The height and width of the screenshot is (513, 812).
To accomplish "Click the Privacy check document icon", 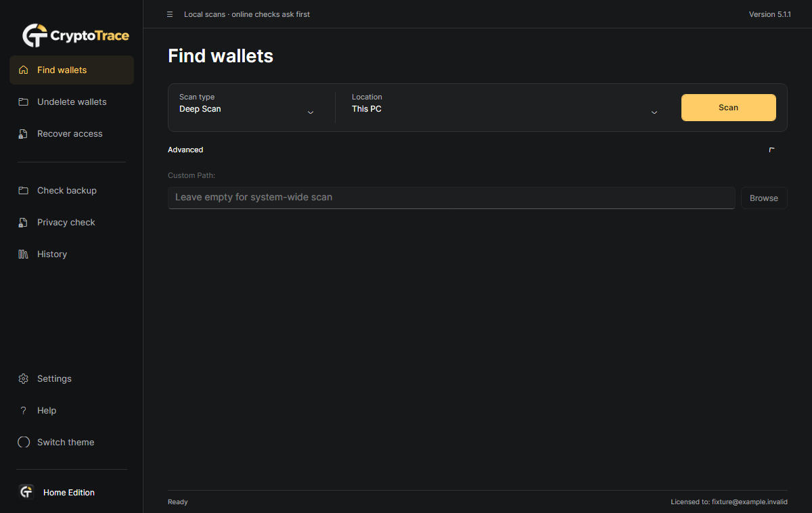I will click(24, 222).
